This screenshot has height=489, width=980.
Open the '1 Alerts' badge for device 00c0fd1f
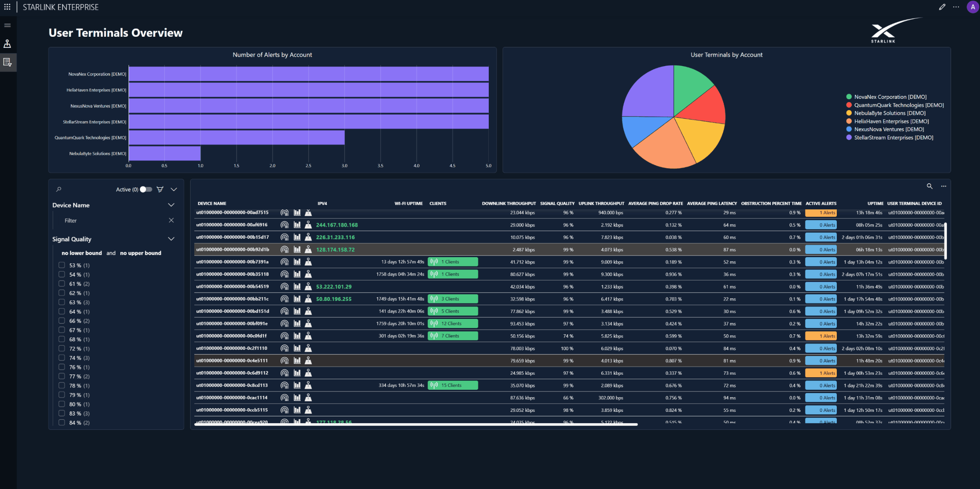pos(821,336)
